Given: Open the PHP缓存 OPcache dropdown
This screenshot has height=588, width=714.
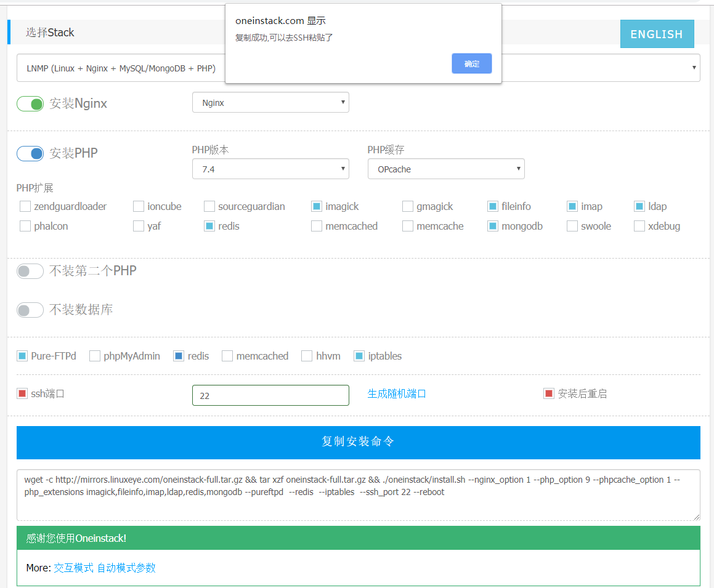Looking at the screenshot, I should point(446,169).
